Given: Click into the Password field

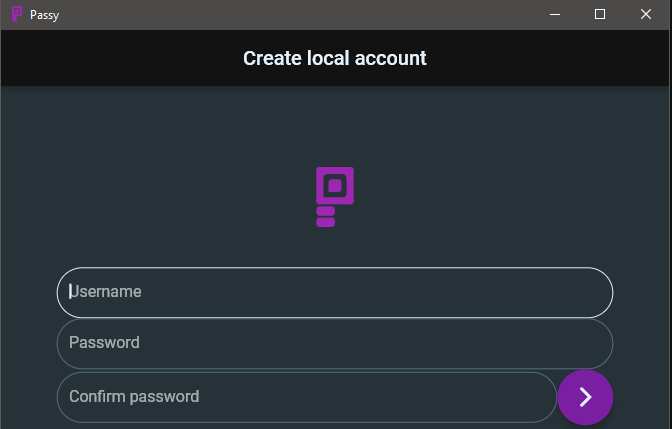Looking at the screenshot, I should coord(335,344).
